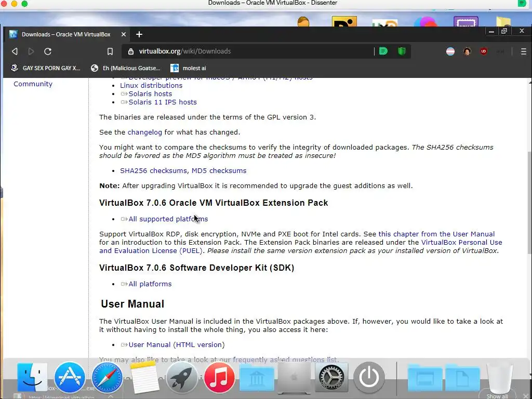Open 'this chapter from the User Manual' link
Image resolution: width=532 pixels, height=399 pixels.
[x=436, y=234]
